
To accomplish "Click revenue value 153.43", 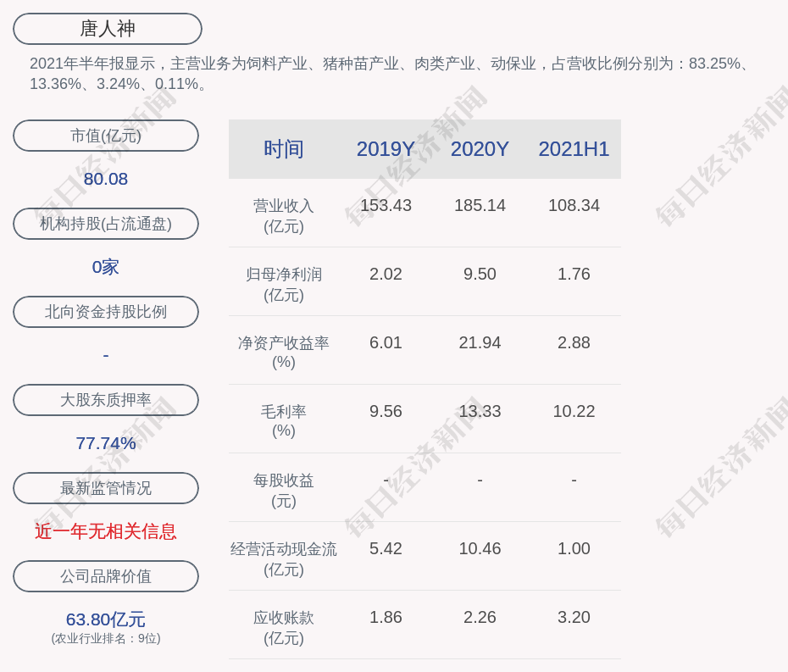I will pyautogui.click(x=386, y=206).
